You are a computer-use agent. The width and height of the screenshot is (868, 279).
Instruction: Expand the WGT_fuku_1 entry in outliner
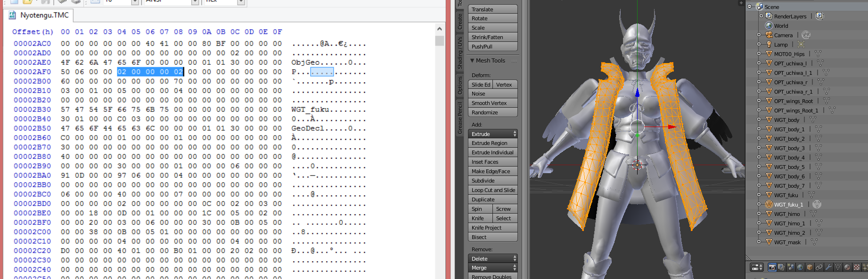759,204
